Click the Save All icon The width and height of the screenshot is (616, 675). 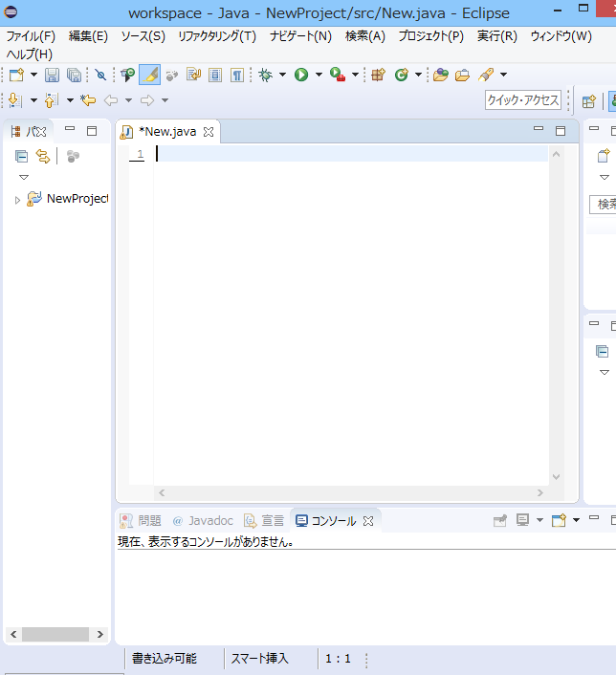click(73, 75)
